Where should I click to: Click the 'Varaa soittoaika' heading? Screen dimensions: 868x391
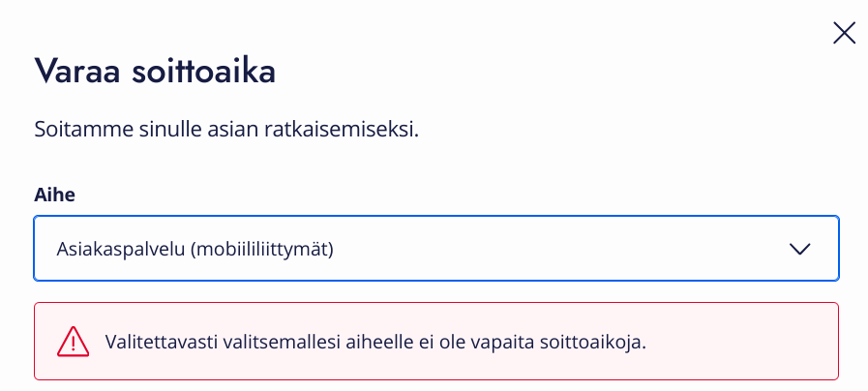tap(155, 73)
